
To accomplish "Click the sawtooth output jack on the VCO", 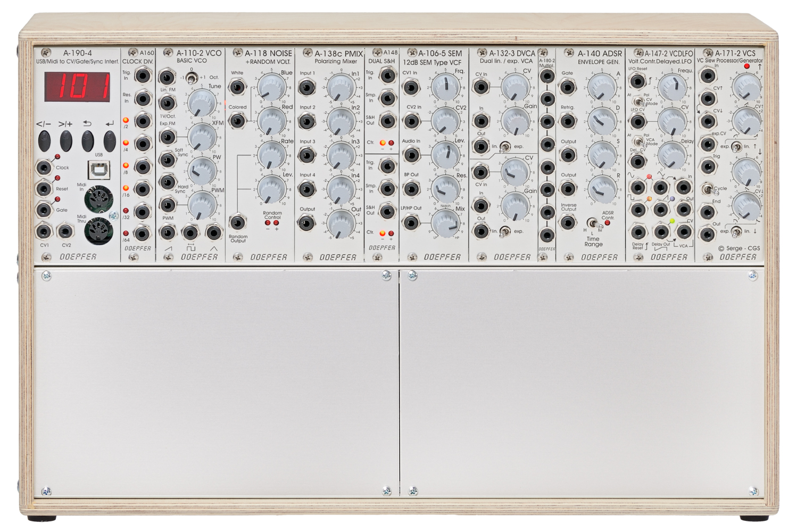I will coord(168,232).
